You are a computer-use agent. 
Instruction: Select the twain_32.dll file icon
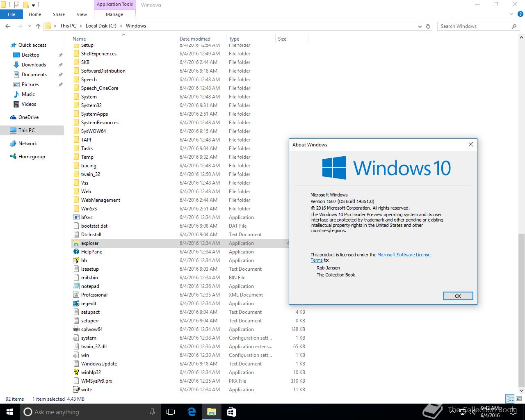pos(76,347)
